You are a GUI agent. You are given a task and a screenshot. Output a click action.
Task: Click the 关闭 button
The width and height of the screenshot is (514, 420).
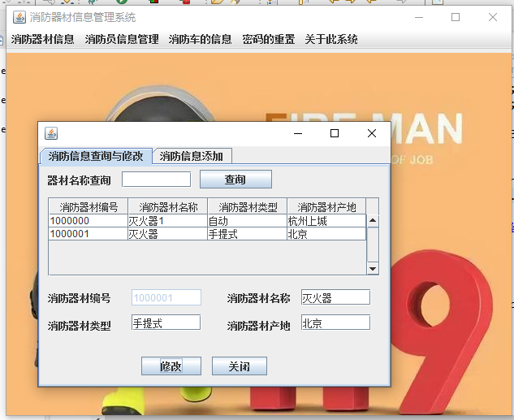click(x=240, y=366)
